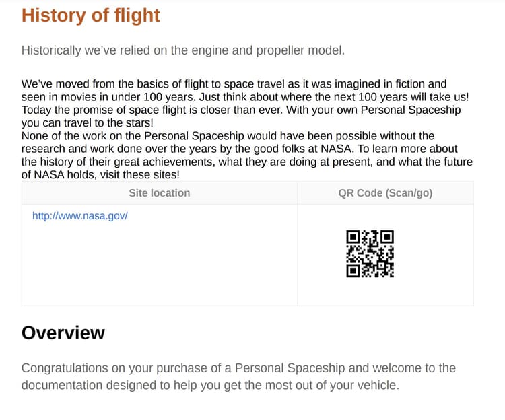Click the "QR Code (Scan/go)" column header
This screenshot has width=505, height=420.
(x=385, y=193)
